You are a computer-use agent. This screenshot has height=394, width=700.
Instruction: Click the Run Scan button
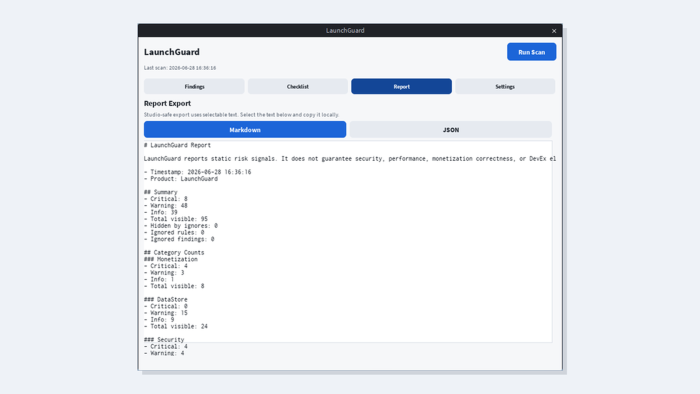coord(531,52)
